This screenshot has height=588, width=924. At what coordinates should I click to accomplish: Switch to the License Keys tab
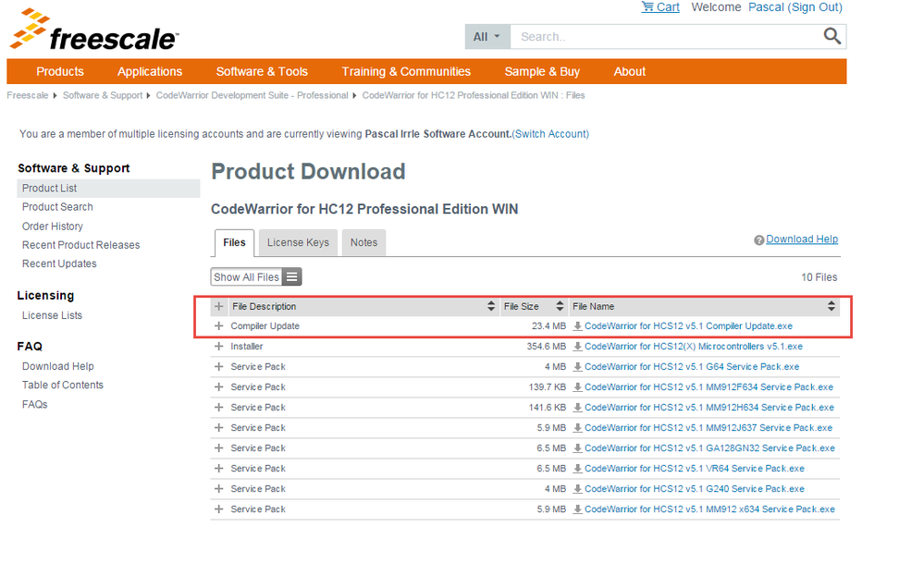(x=298, y=243)
